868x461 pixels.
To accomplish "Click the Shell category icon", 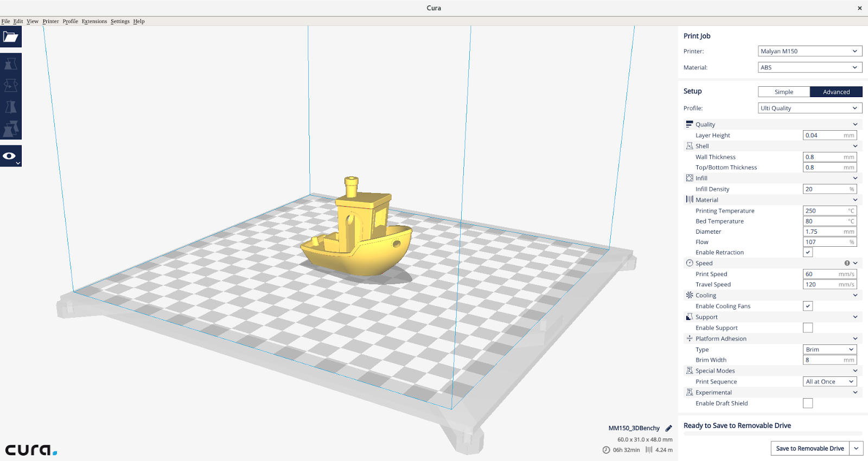I will pos(690,146).
